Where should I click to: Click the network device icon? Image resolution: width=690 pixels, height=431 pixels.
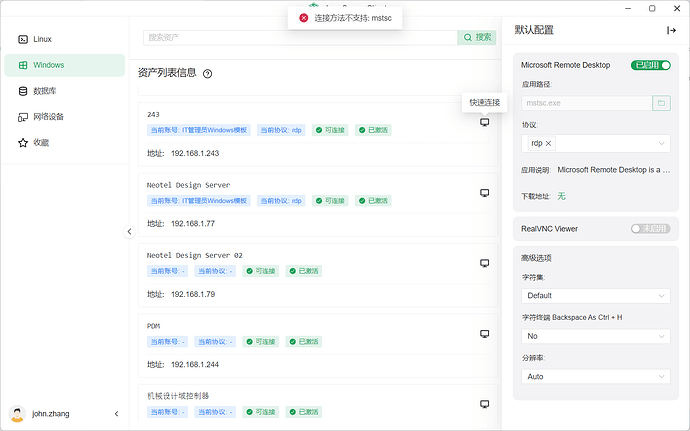(x=23, y=117)
